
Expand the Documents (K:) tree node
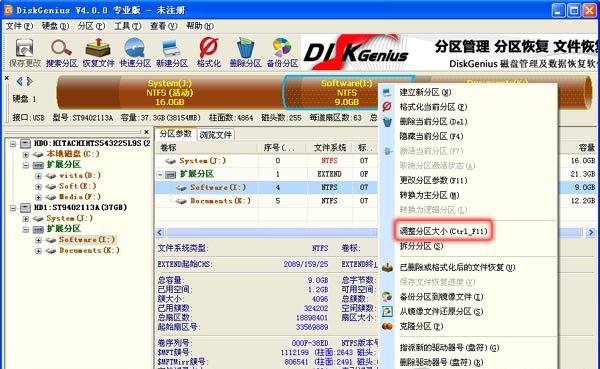click(x=38, y=251)
